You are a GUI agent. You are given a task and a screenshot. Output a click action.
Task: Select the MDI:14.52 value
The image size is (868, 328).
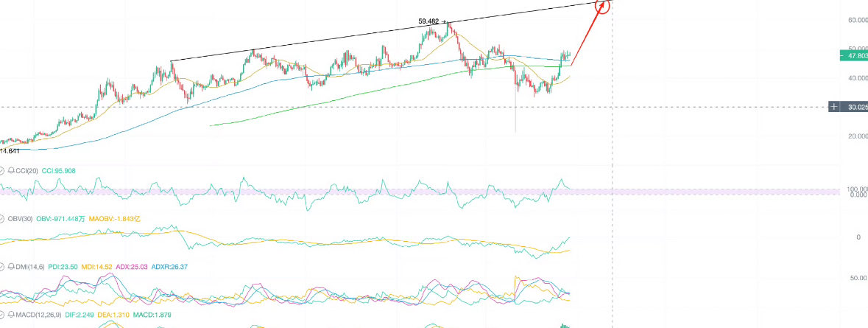click(x=97, y=267)
